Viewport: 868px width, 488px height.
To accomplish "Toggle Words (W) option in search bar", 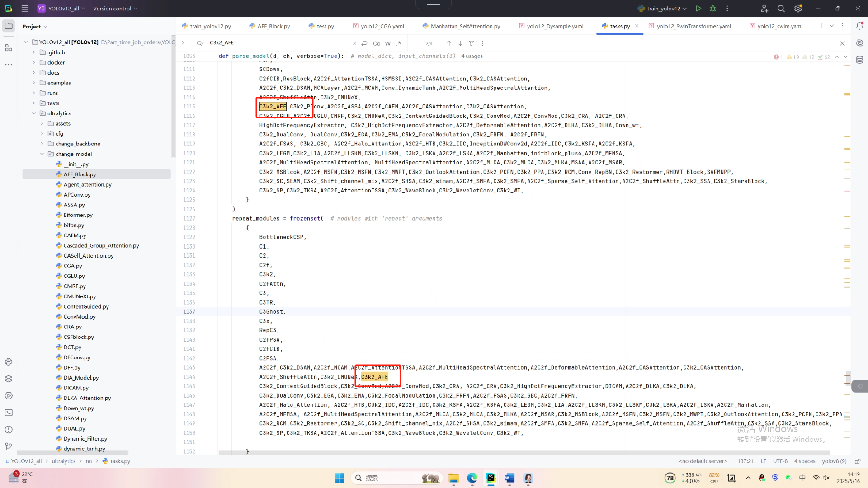I will tap(387, 43).
